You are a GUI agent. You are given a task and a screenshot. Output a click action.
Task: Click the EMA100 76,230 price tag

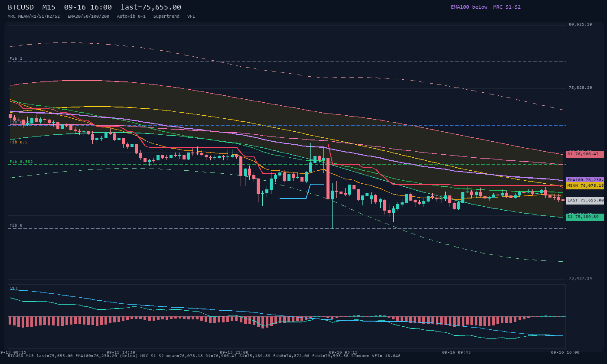tap(585, 179)
